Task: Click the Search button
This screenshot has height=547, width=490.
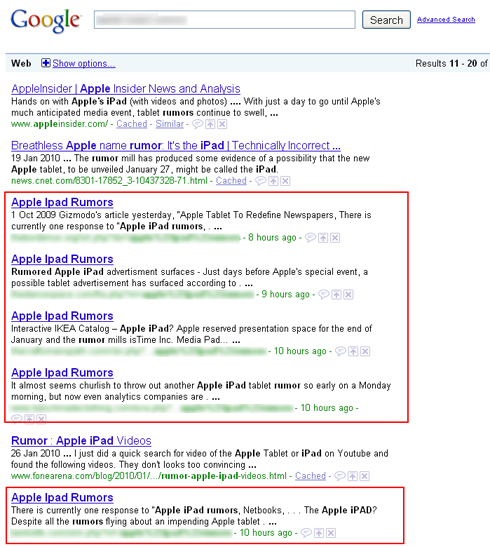Action: (x=386, y=20)
